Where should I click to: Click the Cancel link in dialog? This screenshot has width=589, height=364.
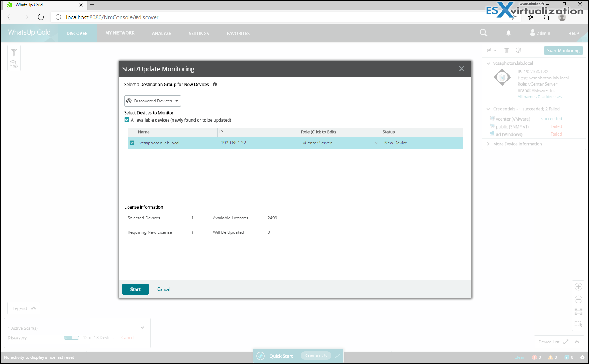tap(164, 289)
